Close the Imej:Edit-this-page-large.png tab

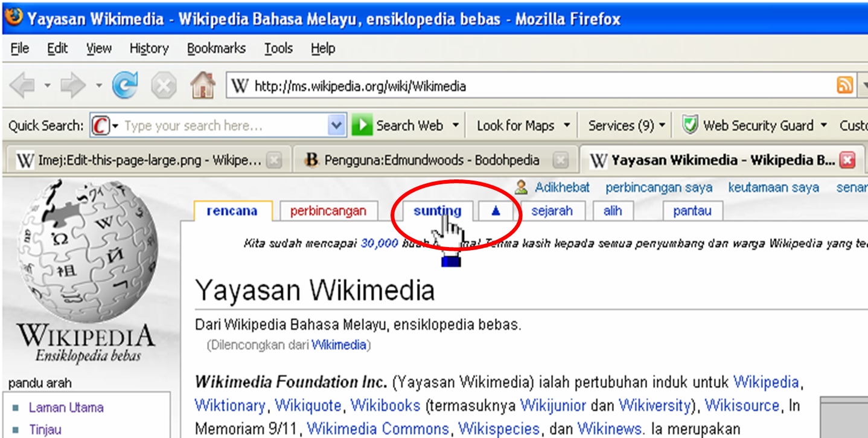click(274, 161)
